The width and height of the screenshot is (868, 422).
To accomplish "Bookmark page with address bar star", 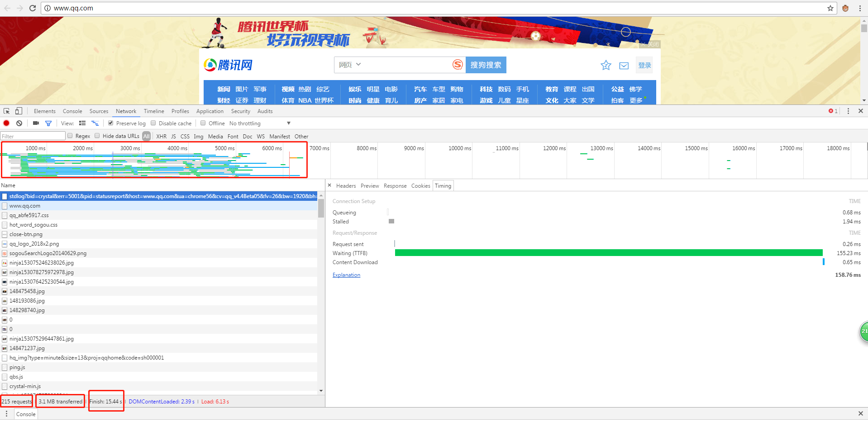I will click(830, 8).
